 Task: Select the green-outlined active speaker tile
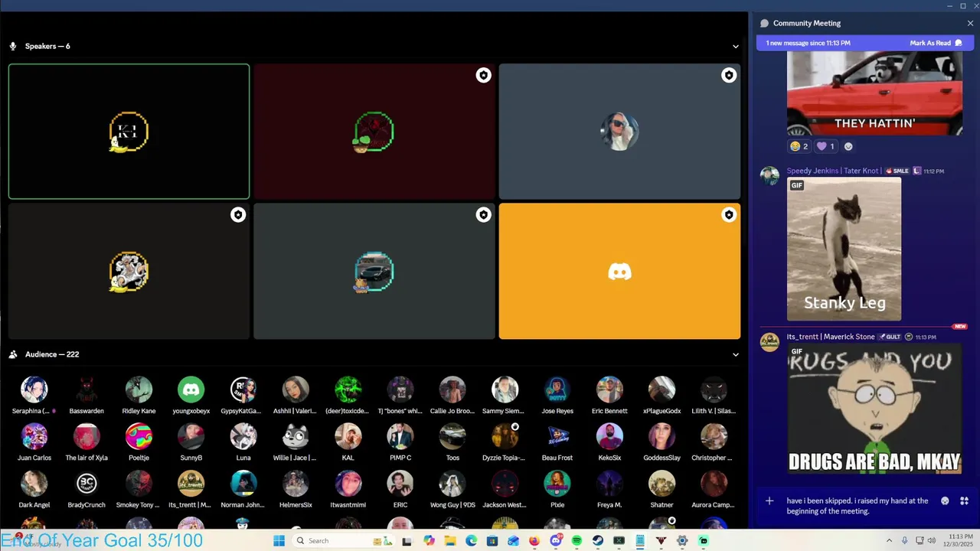tap(129, 132)
